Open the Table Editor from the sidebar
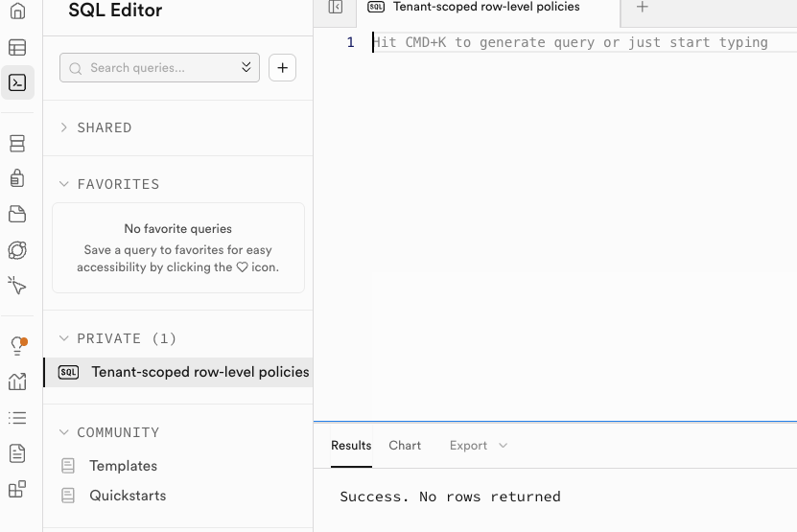Screen dimensions: 797x532 coord(17,48)
